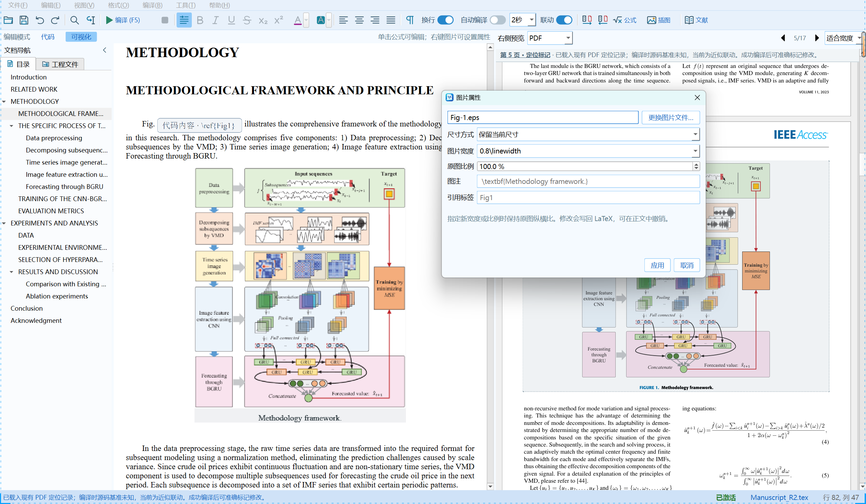This screenshot has height=504, width=866.
Task: Click the 更换图片文件... button
Action: pyautogui.click(x=670, y=117)
